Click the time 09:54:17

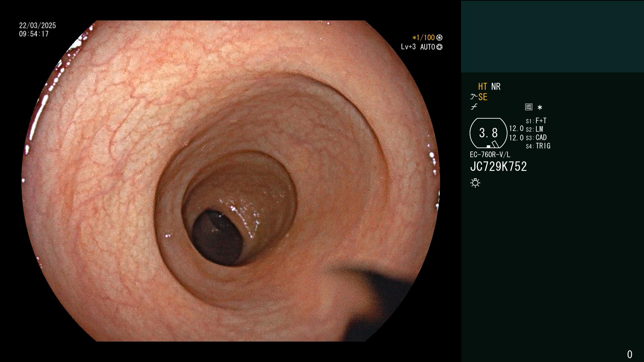34,34
